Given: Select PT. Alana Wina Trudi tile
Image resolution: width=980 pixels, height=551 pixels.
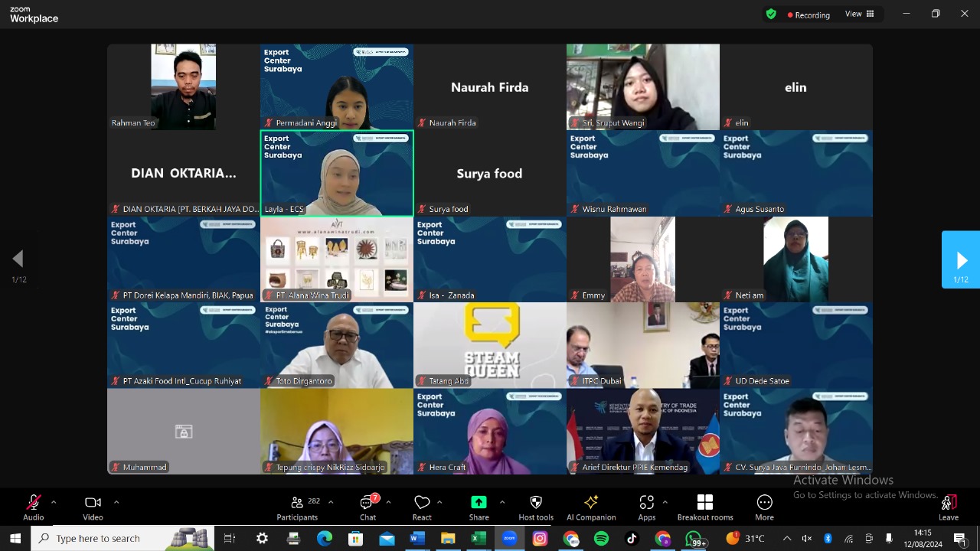Looking at the screenshot, I should pos(337,259).
